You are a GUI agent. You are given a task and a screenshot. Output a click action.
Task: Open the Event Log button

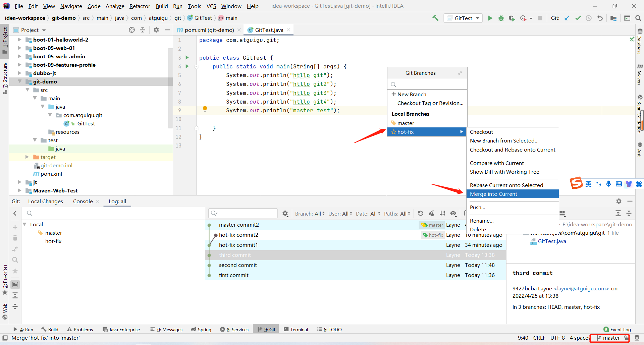617,329
